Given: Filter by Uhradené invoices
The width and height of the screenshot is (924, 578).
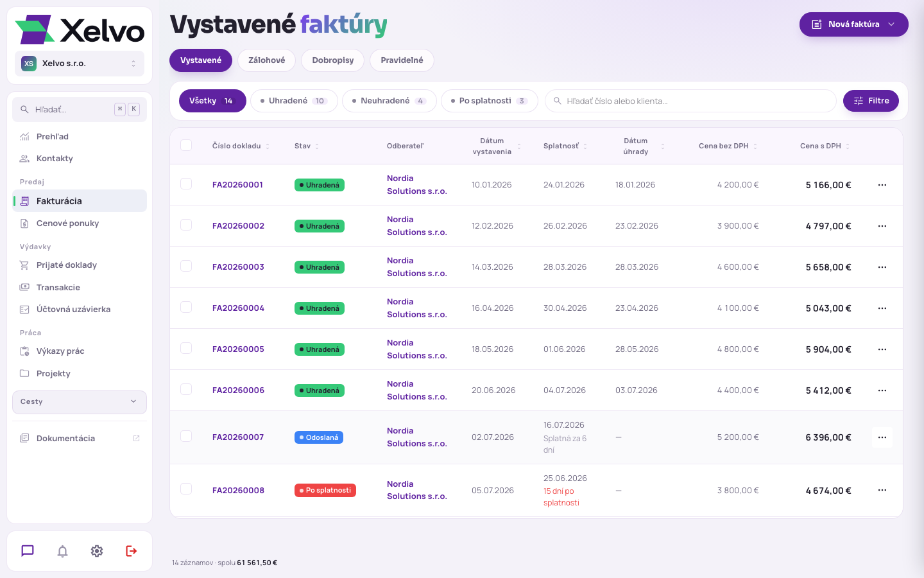Looking at the screenshot, I should (x=294, y=101).
